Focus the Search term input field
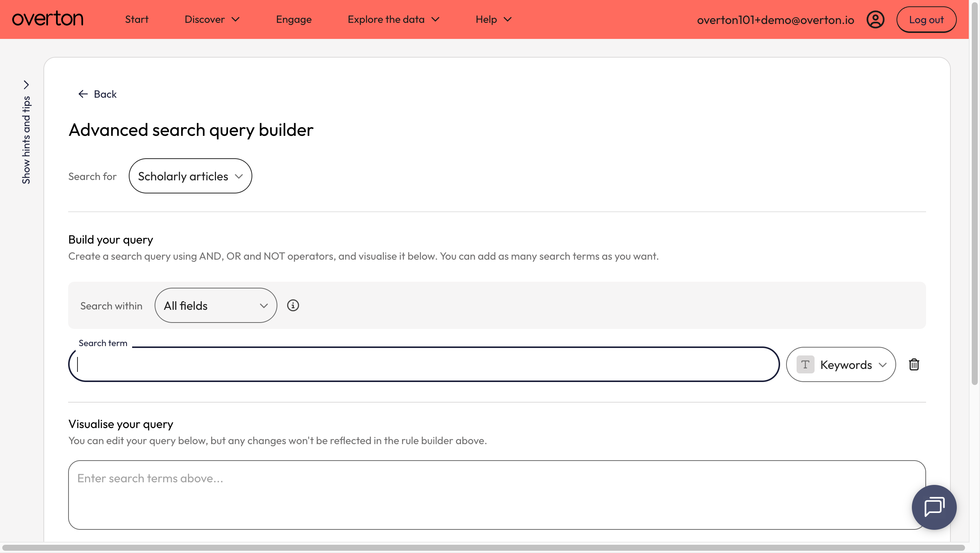 424,364
